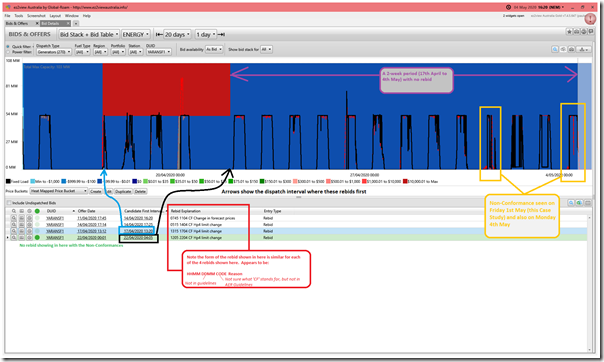Click the Fixed Load black legend swatch
604x362 pixels.
[x=8, y=181]
